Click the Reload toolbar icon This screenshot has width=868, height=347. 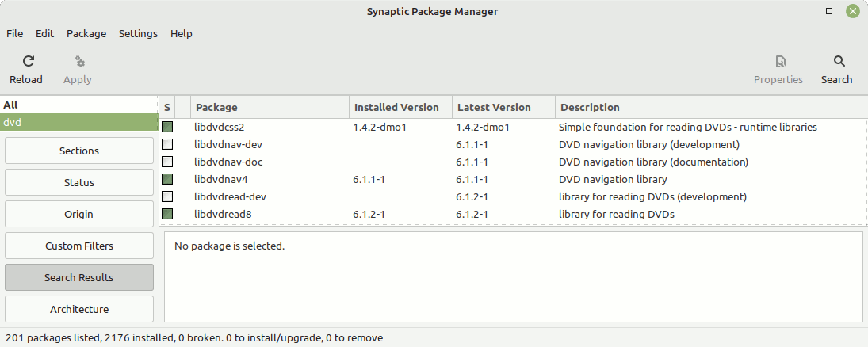click(29, 62)
